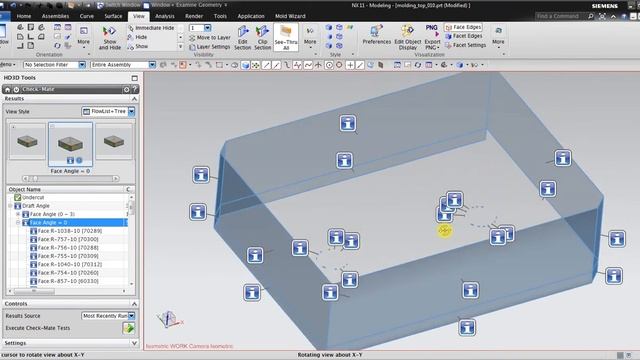Image resolution: width=640 pixels, height=360 pixels.
Task: Open No Selection Filter dropdown
Action: (x=82, y=64)
